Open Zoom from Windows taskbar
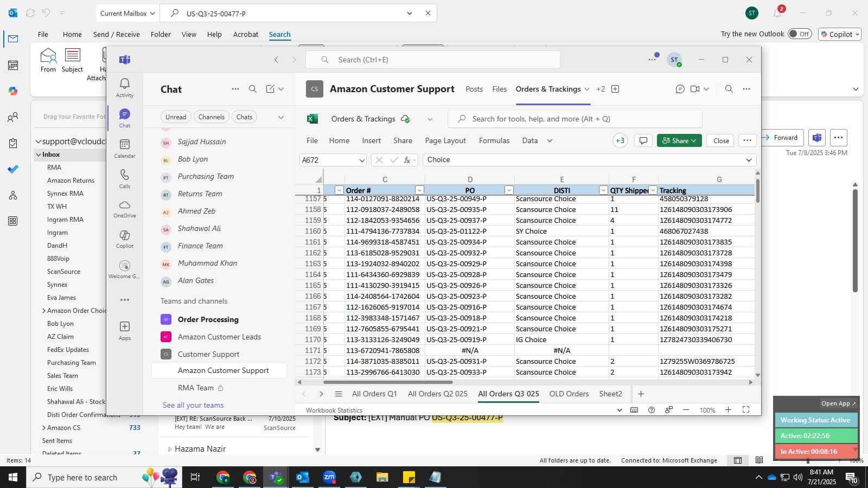 (329, 477)
